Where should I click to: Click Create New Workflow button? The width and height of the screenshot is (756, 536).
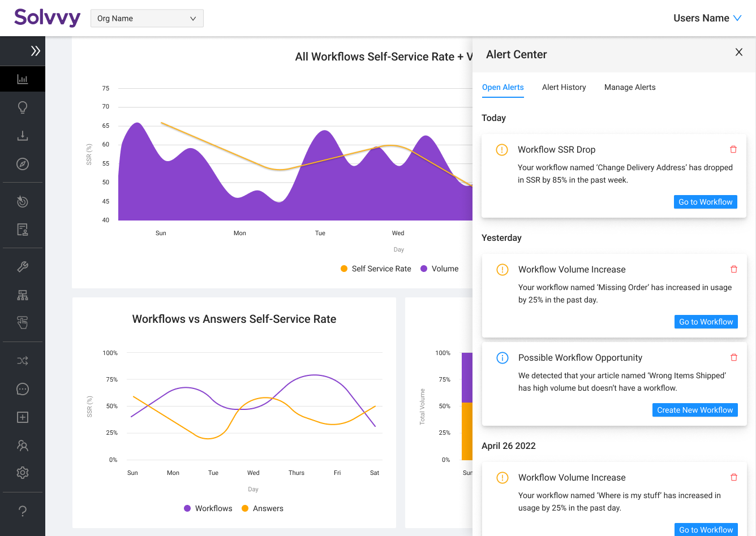click(695, 410)
